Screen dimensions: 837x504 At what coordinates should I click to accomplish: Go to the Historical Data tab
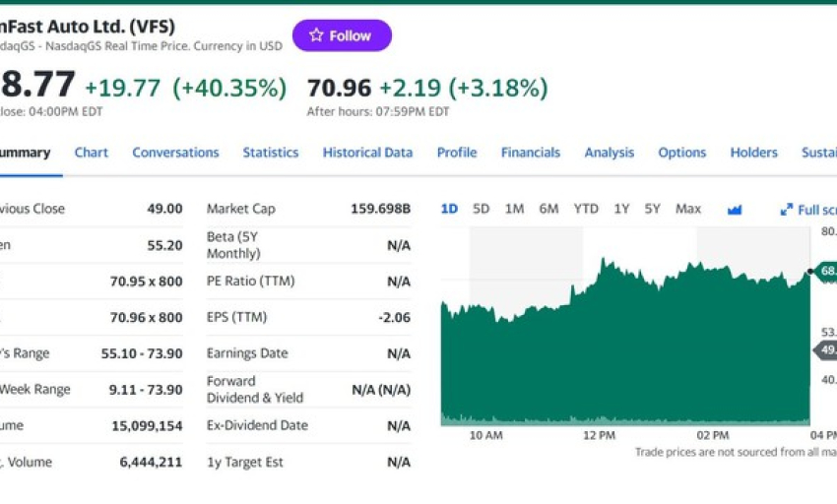click(368, 153)
